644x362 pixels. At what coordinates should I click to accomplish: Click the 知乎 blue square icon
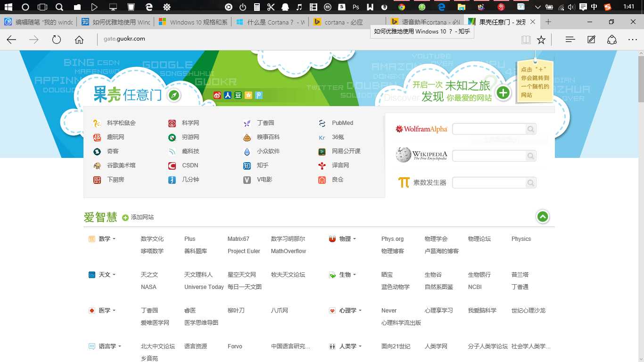(x=247, y=165)
